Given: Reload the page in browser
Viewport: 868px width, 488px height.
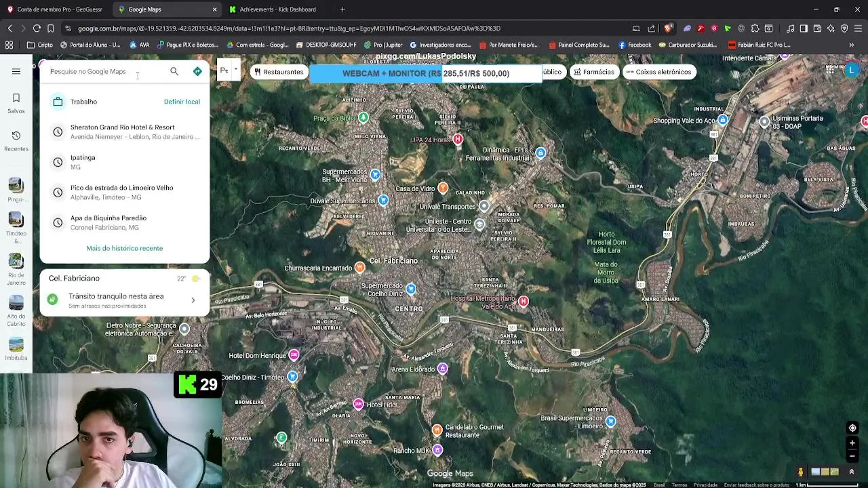Looking at the screenshot, I should [x=37, y=28].
